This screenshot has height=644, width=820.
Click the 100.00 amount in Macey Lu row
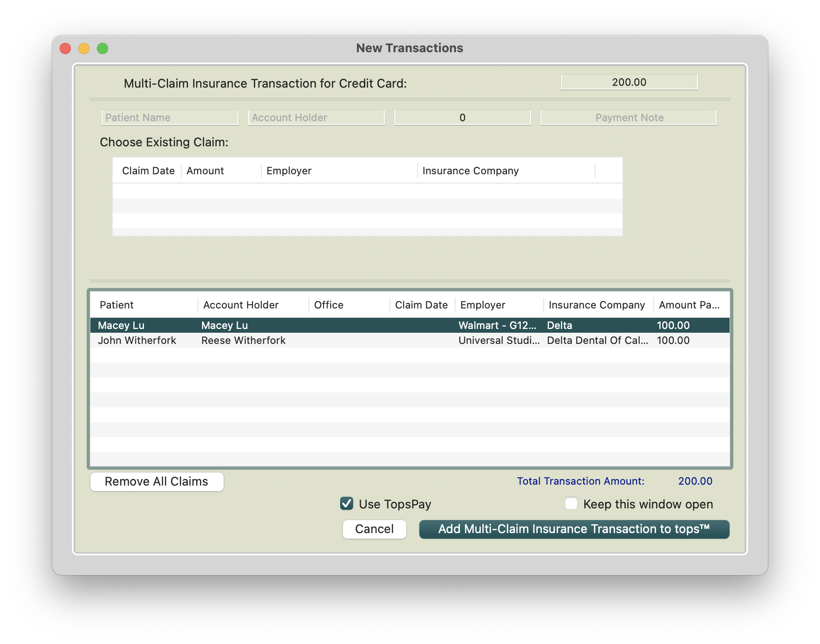click(673, 325)
